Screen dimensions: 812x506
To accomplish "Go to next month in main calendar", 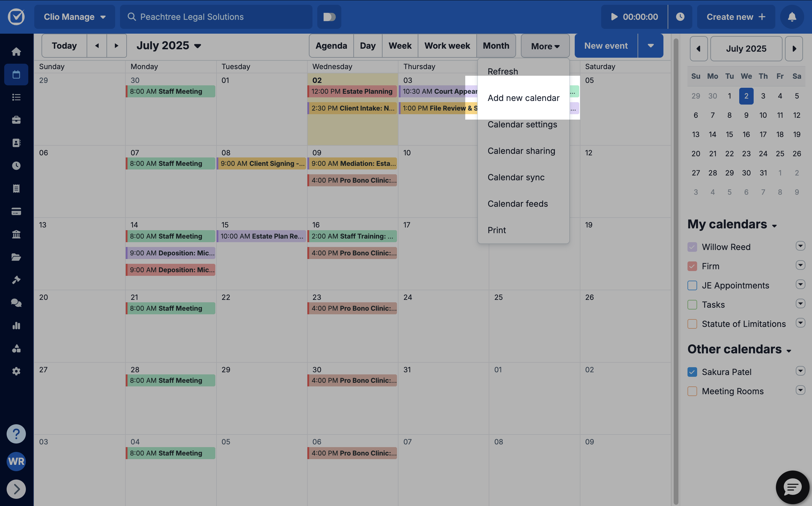I will 116,45.
